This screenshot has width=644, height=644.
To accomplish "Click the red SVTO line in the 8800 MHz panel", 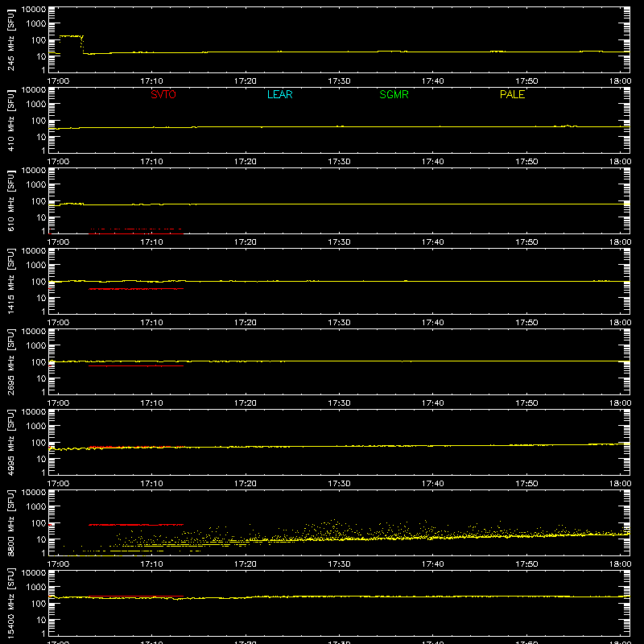I will point(136,525).
